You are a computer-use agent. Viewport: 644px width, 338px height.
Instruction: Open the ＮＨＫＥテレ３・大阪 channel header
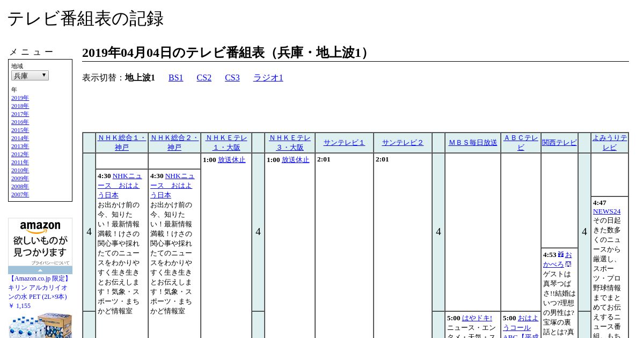(290, 143)
